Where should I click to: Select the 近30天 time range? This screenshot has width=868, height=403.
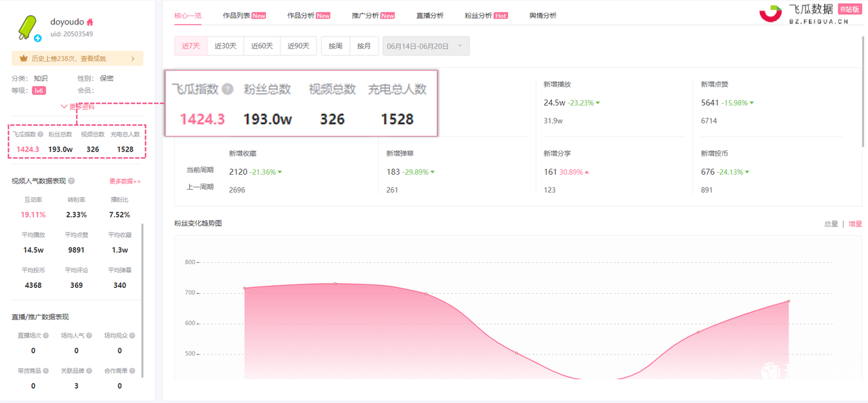[225, 46]
